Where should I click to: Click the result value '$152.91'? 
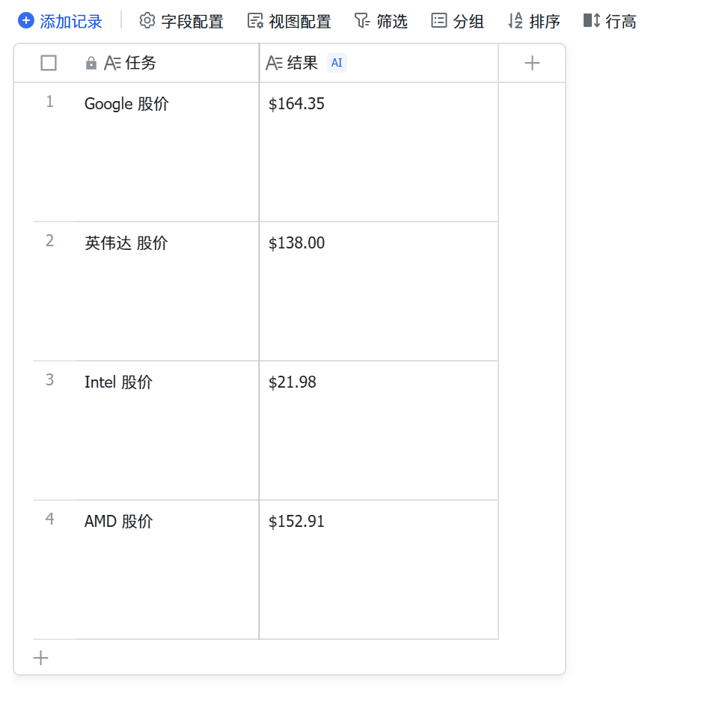pos(296,522)
